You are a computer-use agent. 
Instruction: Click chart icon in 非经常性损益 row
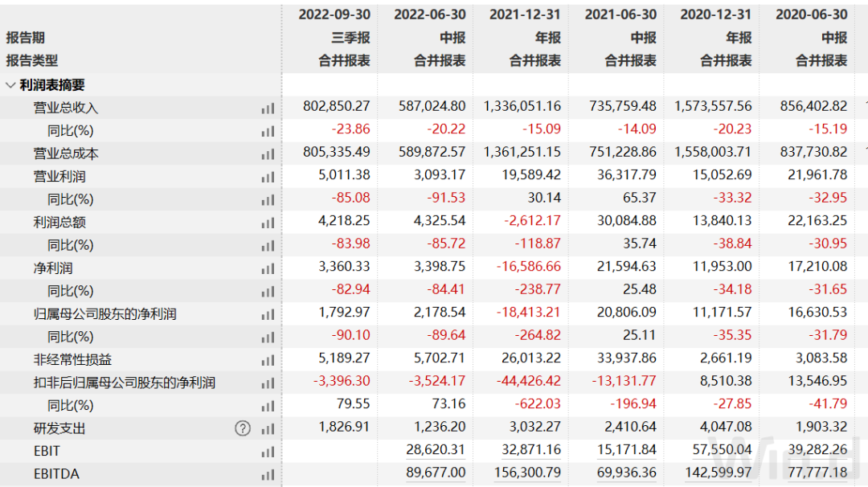coord(268,360)
